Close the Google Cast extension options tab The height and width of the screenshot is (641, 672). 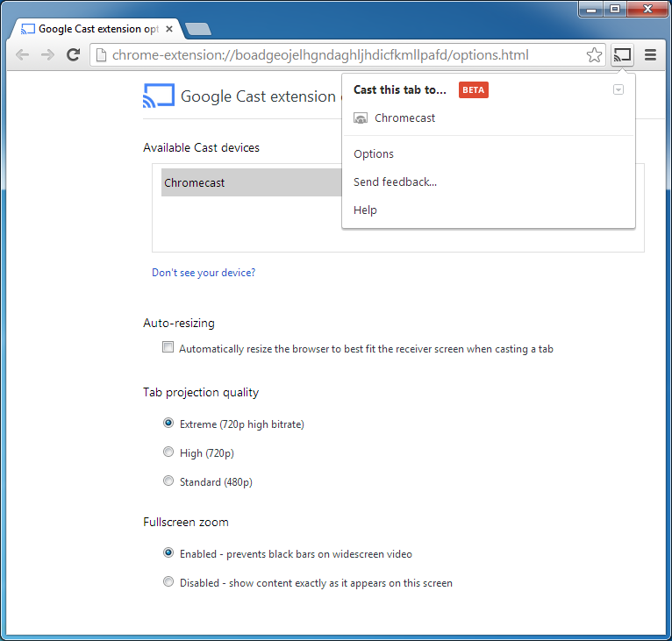click(169, 29)
